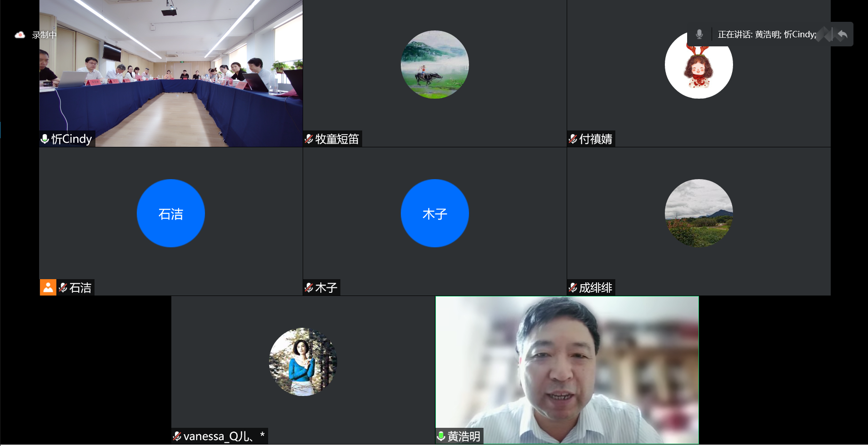The image size is (868, 446).
Task: Click 牧童短笛's buffalo painting avatar
Action: [x=434, y=65]
